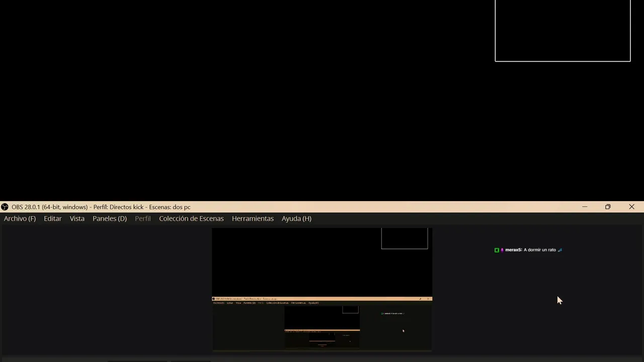This screenshot has height=362, width=644.
Task: Open the Paneles (D) menu
Action: pyautogui.click(x=110, y=219)
